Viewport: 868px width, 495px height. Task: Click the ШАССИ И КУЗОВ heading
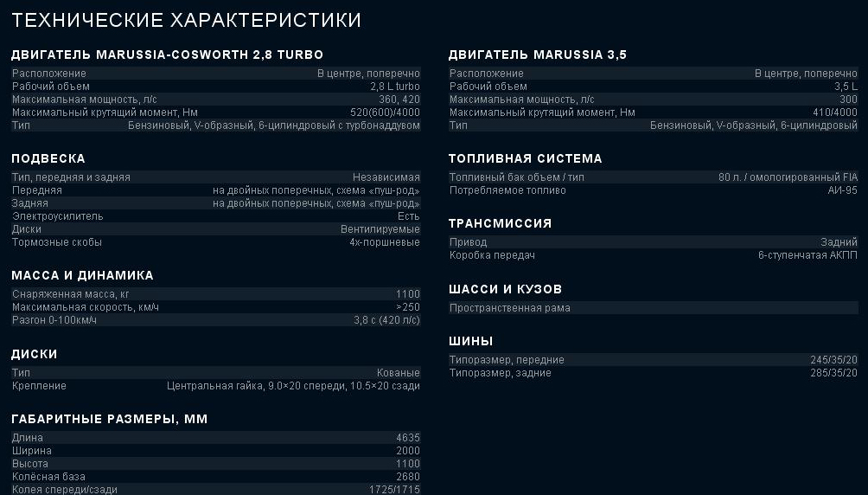(x=506, y=289)
